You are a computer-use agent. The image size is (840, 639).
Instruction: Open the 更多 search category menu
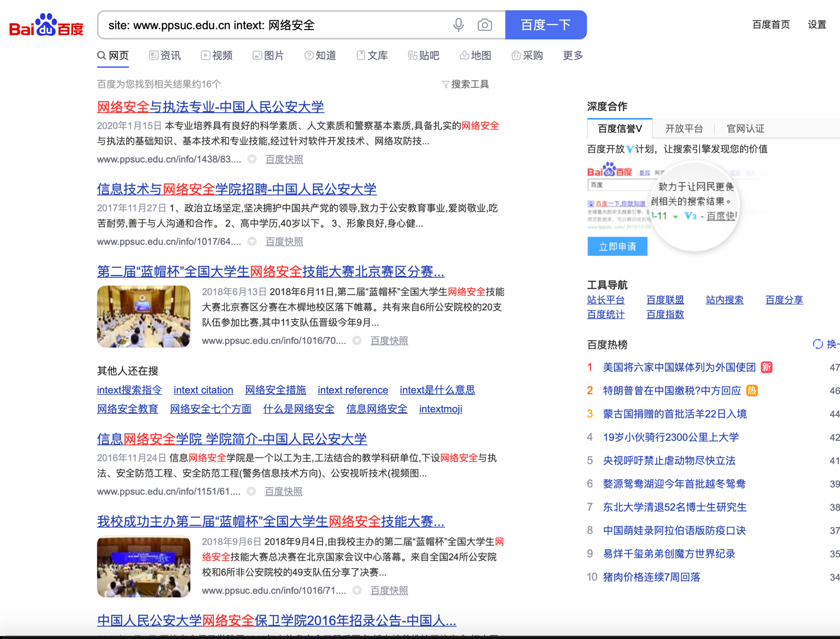click(573, 55)
